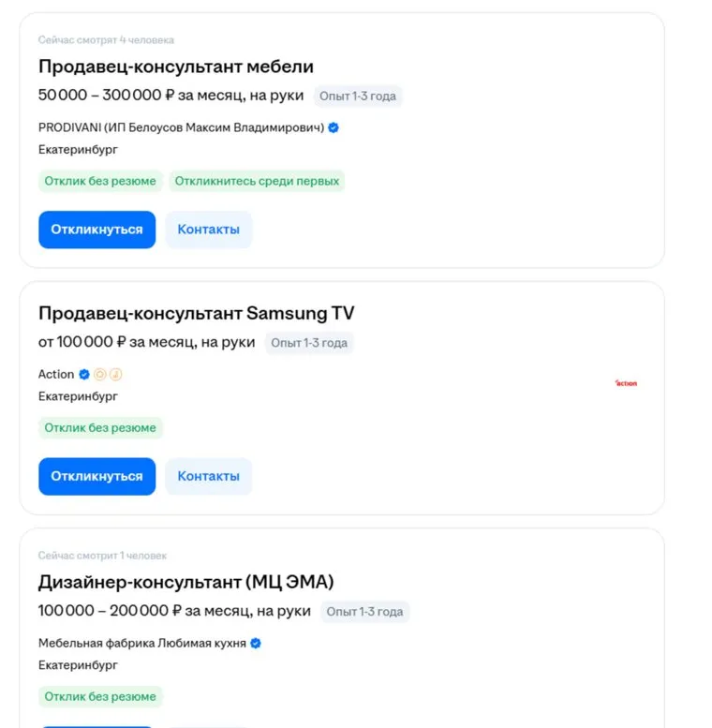
Task: Click Опыт 1-3 года badge on furniture job
Action: point(357,96)
